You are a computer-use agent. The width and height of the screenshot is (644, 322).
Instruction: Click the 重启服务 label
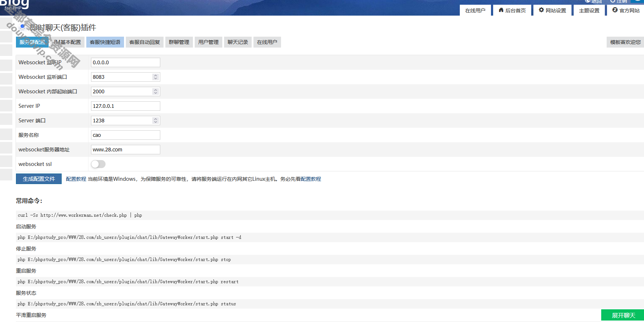[26, 271]
